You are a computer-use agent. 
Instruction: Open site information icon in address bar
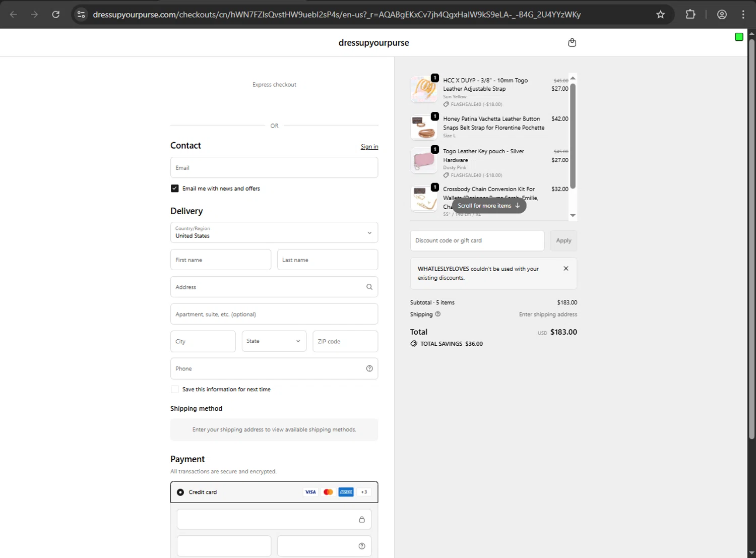81,15
